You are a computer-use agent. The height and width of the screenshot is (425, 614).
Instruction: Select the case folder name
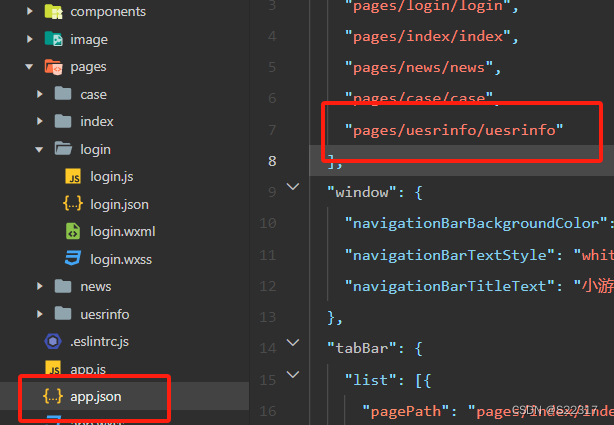pyautogui.click(x=93, y=94)
